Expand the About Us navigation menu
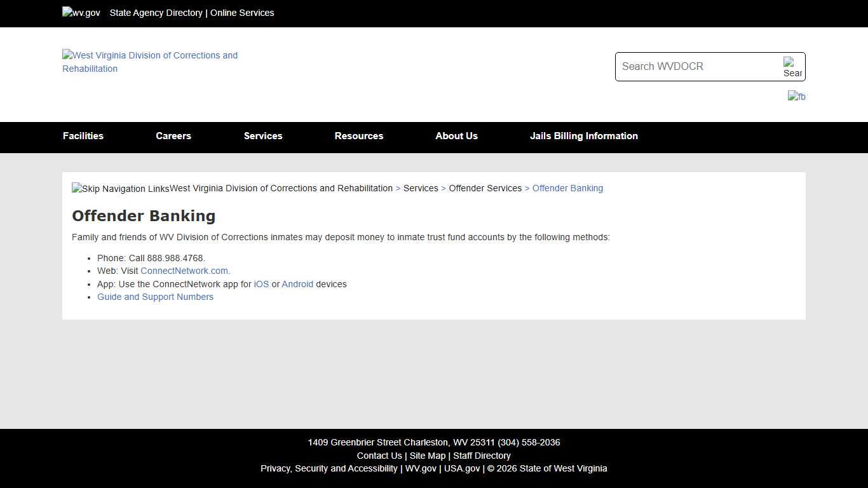The height and width of the screenshot is (488, 868). tap(456, 136)
